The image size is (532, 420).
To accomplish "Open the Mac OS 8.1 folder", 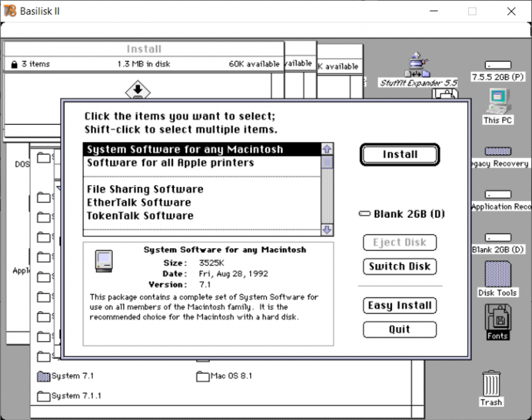I will [202, 376].
